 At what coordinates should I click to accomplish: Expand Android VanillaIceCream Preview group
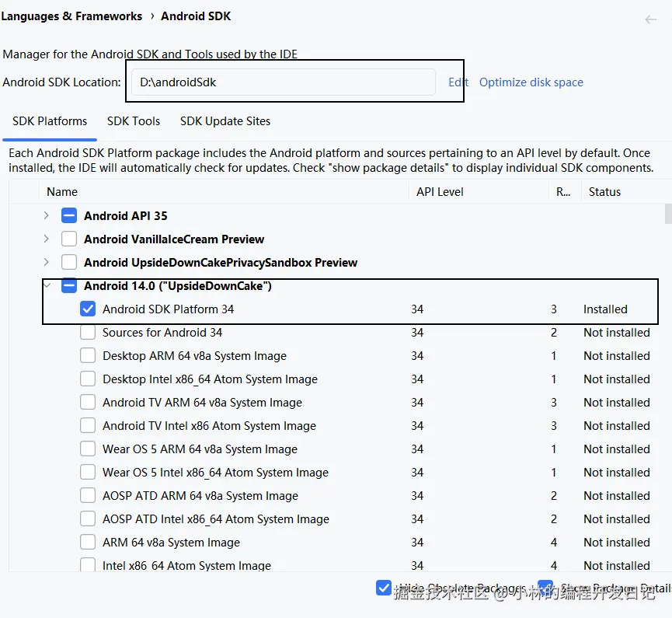47,239
